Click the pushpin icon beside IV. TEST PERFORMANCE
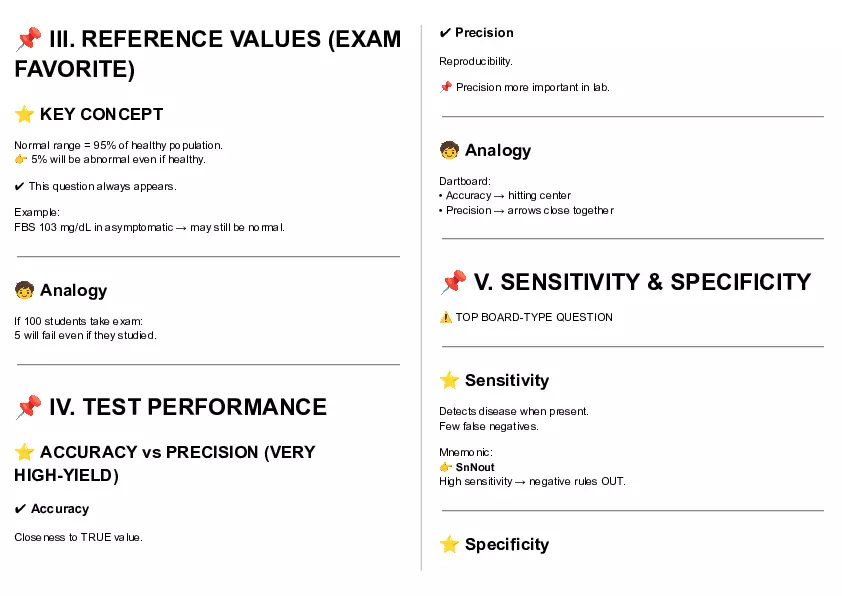 tap(28, 407)
